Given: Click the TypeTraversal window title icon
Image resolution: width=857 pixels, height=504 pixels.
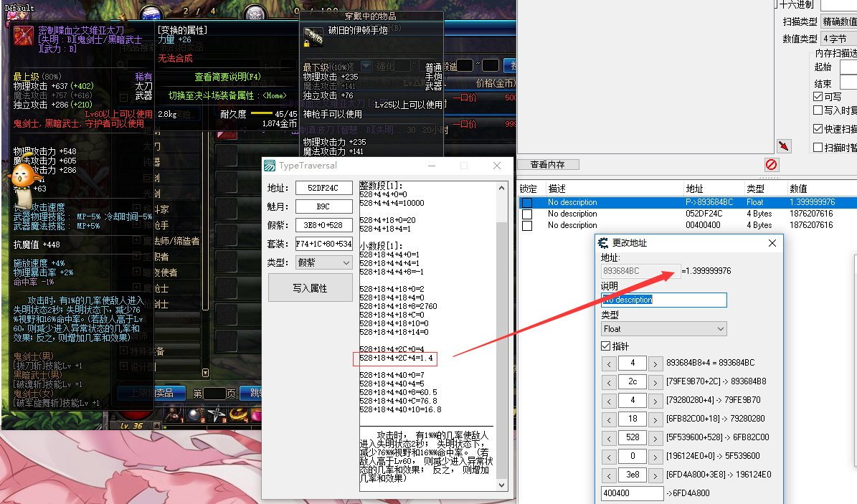Looking at the screenshot, I should (270, 166).
